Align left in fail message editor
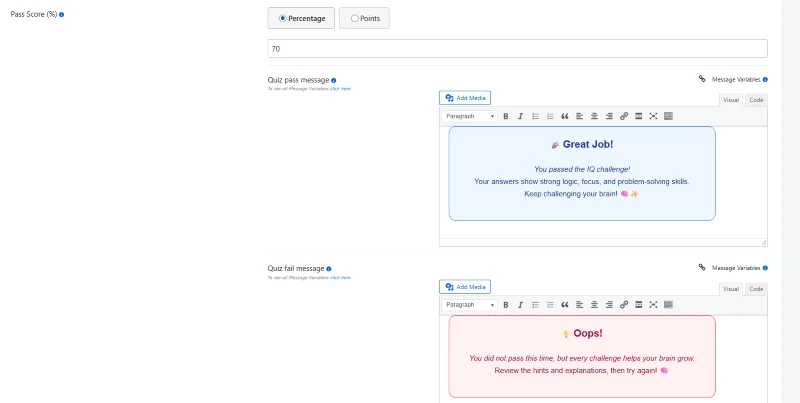Screen dimensions: 800x403 click(580, 305)
